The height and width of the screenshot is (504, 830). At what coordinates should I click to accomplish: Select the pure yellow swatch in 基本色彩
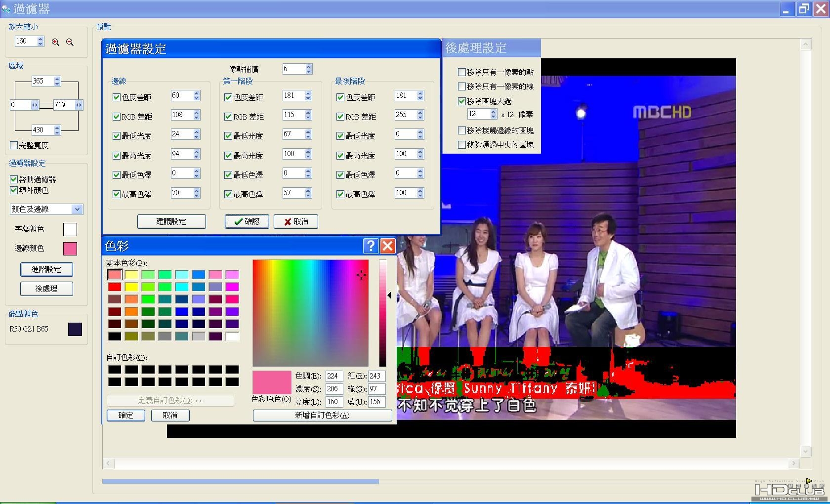[x=131, y=287]
